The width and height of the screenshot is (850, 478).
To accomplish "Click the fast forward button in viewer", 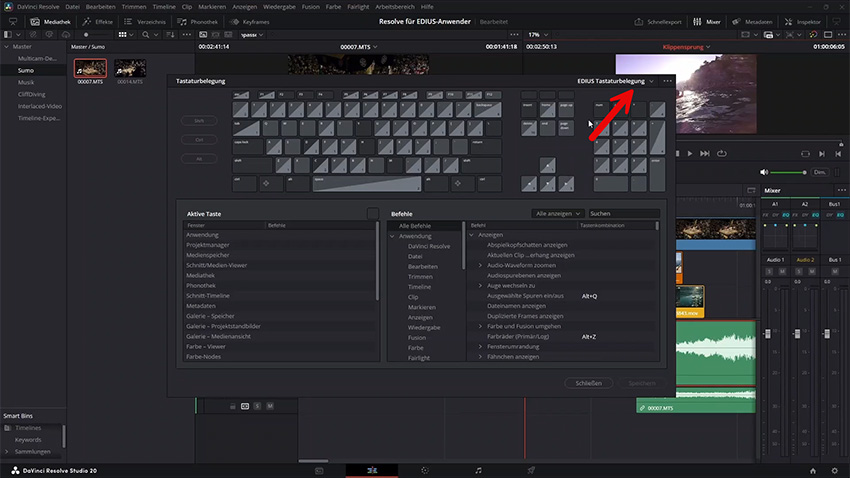I will 705,153.
